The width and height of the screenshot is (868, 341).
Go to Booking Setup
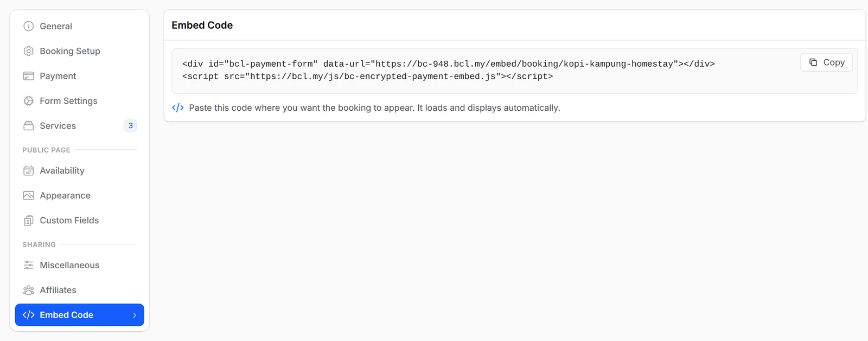click(80, 51)
